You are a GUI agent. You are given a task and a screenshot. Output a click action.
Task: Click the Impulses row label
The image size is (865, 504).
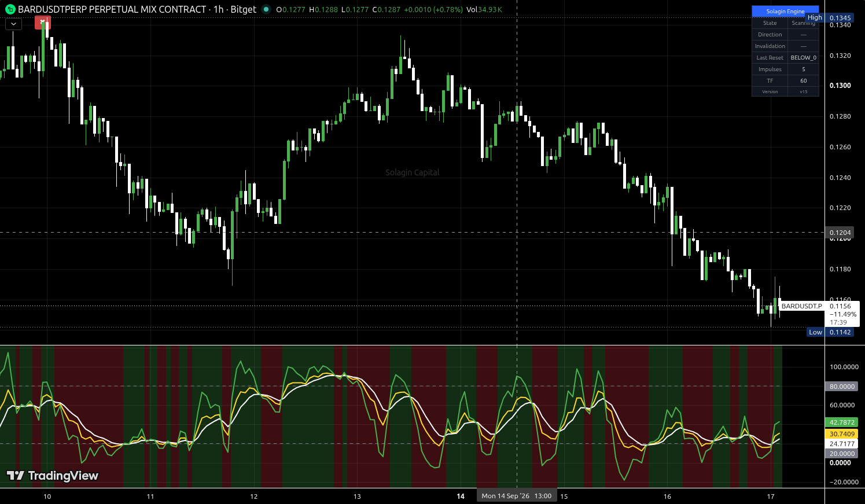(770, 69)
